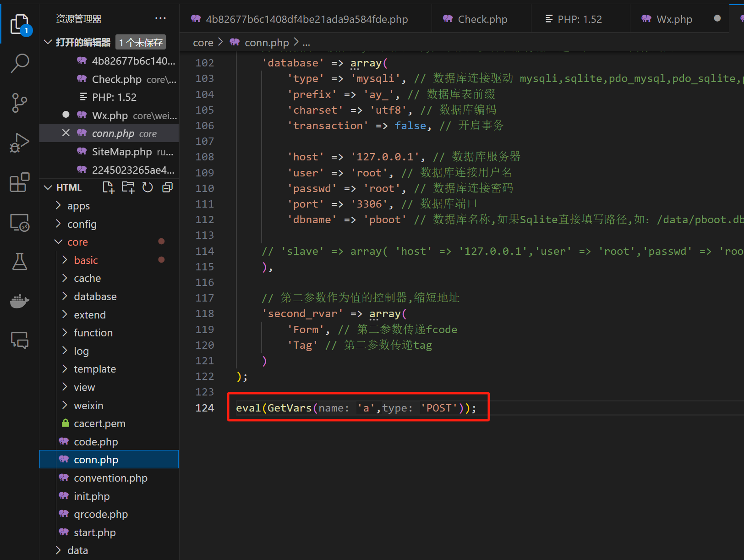
Task: Expand the config folder
Action: point(58,224)
